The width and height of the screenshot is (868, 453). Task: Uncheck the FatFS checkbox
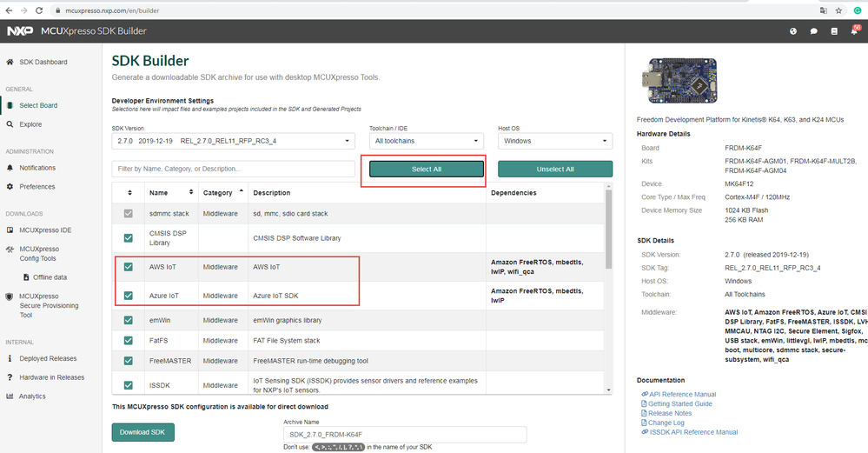(129, 341)
